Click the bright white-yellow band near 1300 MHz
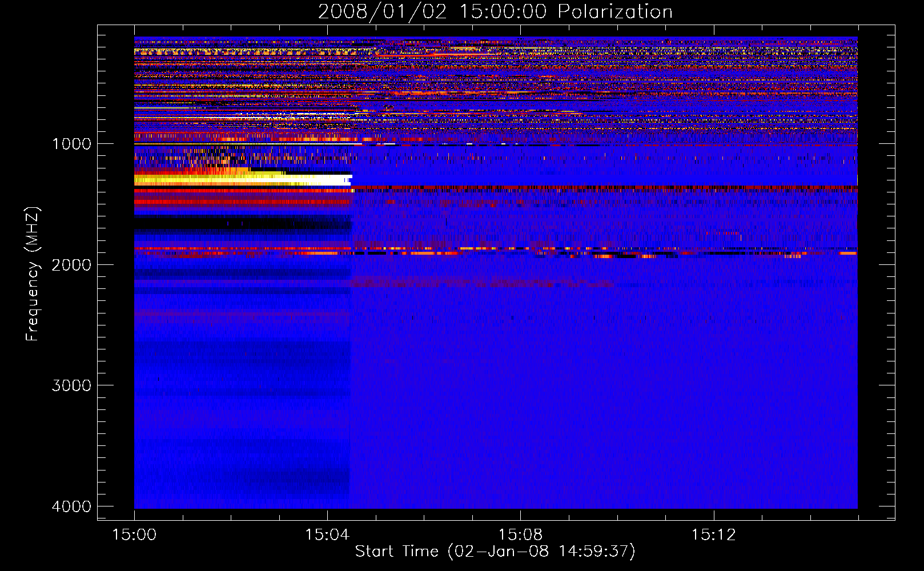924x571 pixels. point(243,180)
